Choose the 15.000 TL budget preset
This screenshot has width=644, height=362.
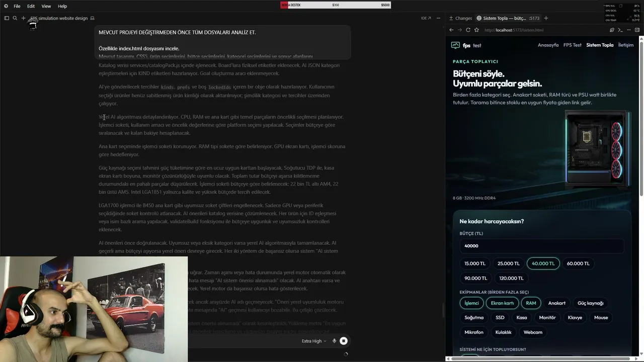point(475,263)
